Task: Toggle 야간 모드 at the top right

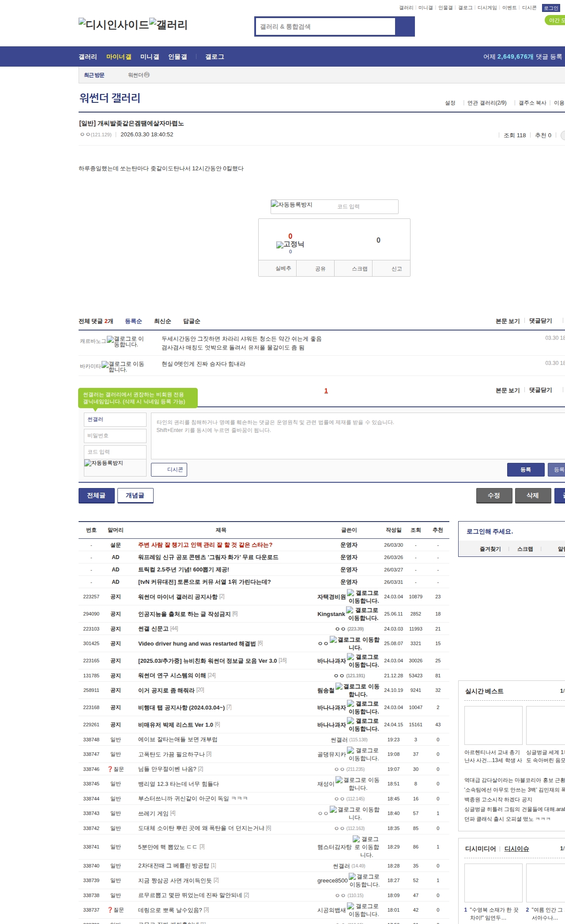Action: [555, 20]
